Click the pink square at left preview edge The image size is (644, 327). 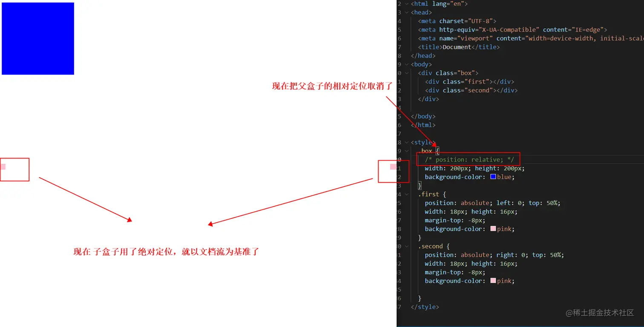tap(3, 166)
